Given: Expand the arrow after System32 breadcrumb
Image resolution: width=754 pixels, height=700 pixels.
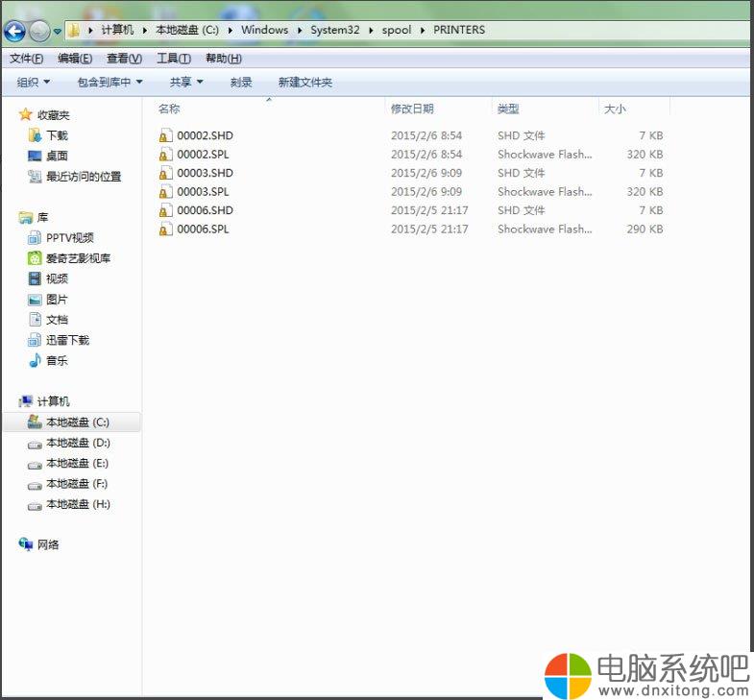Looking at the screenshot, I should [x=370, y=31].
